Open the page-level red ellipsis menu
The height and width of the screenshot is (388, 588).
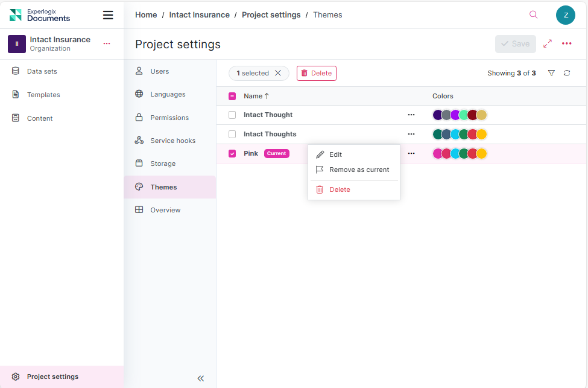[567, 43]
